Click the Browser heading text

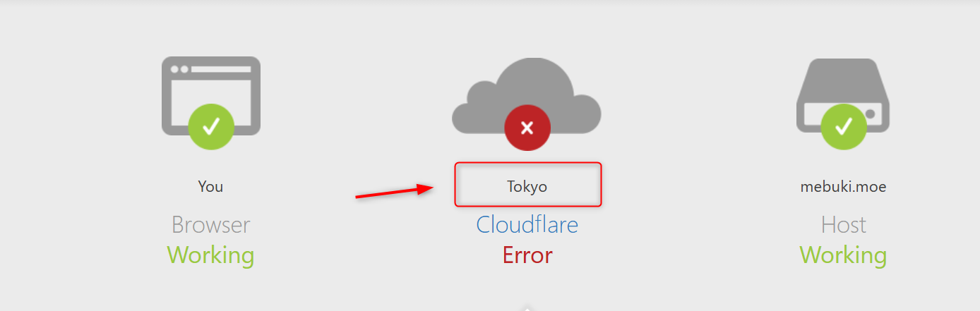[x=210, y=225]
